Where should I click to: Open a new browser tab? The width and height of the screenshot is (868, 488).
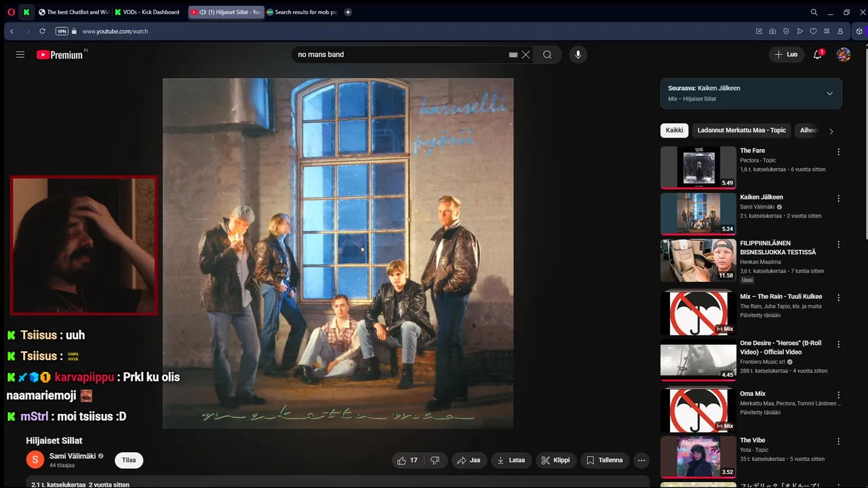coord(348,12)
